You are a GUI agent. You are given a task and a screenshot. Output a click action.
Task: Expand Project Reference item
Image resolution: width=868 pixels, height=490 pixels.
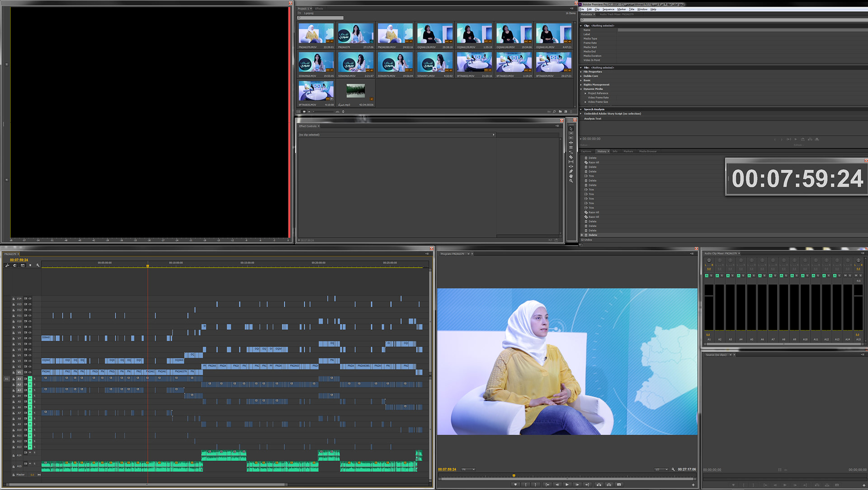585,93
